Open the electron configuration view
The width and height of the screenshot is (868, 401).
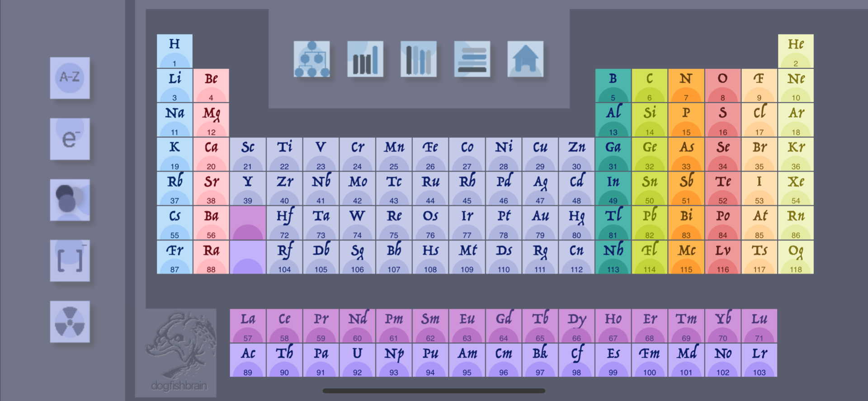70,139
